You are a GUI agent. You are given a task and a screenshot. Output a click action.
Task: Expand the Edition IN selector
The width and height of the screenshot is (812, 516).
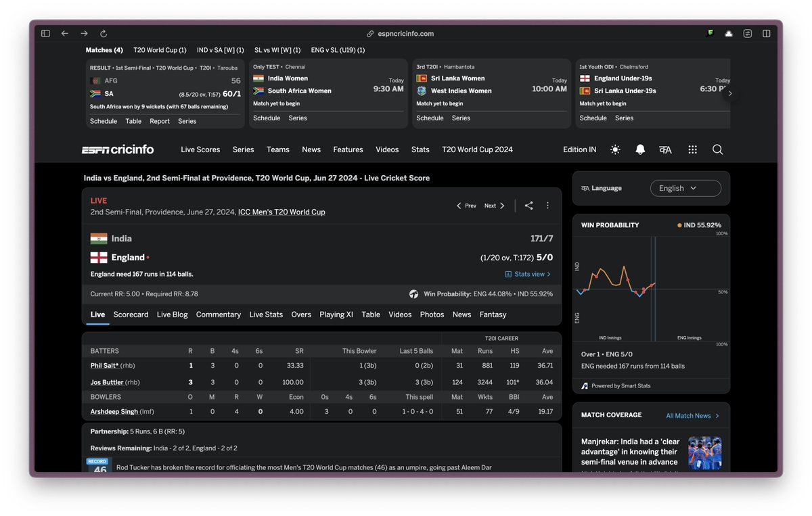click(579, 149)
